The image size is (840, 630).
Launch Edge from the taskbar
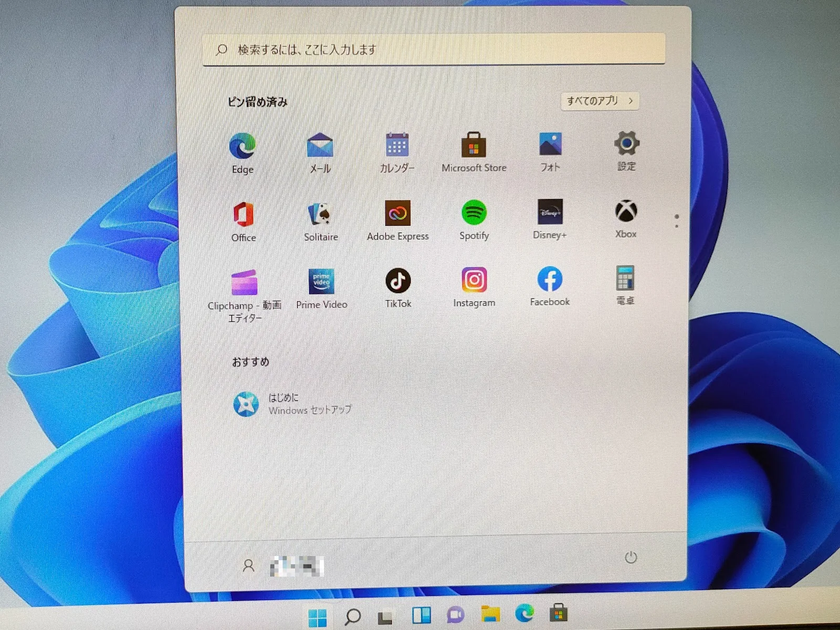point(524,613)
